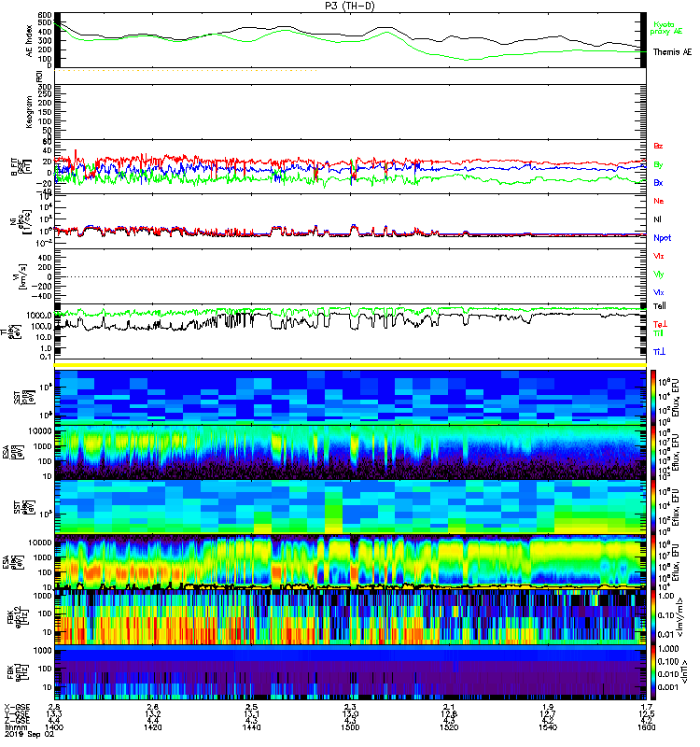The image size is (700, 747).
Task: Click the Keogram axis label
Action: [30, 111]
